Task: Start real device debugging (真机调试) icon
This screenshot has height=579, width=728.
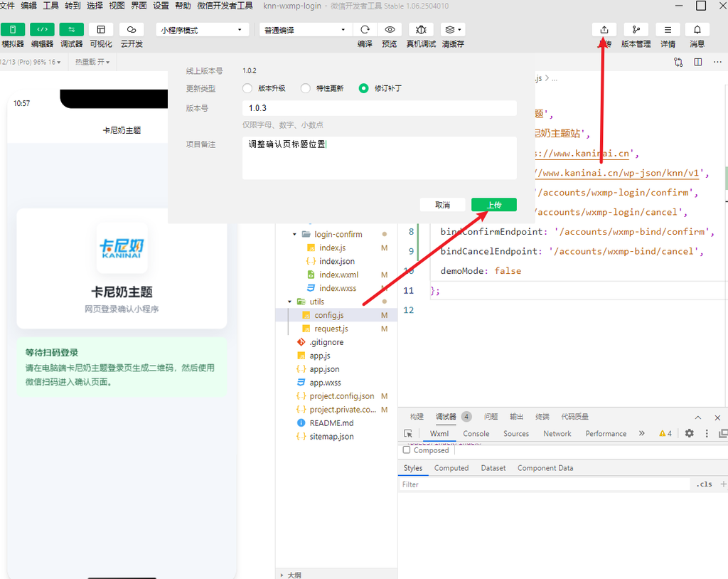Action: pyautogui.click(x=421, y=29)
